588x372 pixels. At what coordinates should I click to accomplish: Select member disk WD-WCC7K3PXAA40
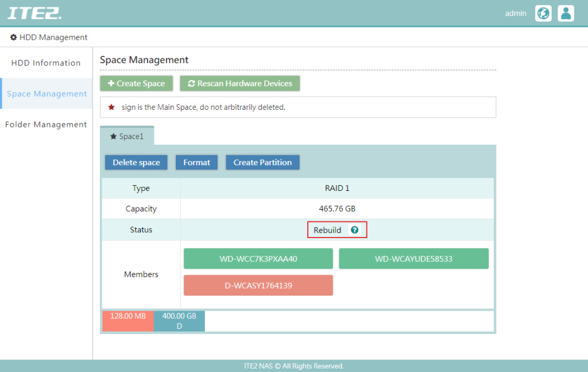[x=258, y=259]
